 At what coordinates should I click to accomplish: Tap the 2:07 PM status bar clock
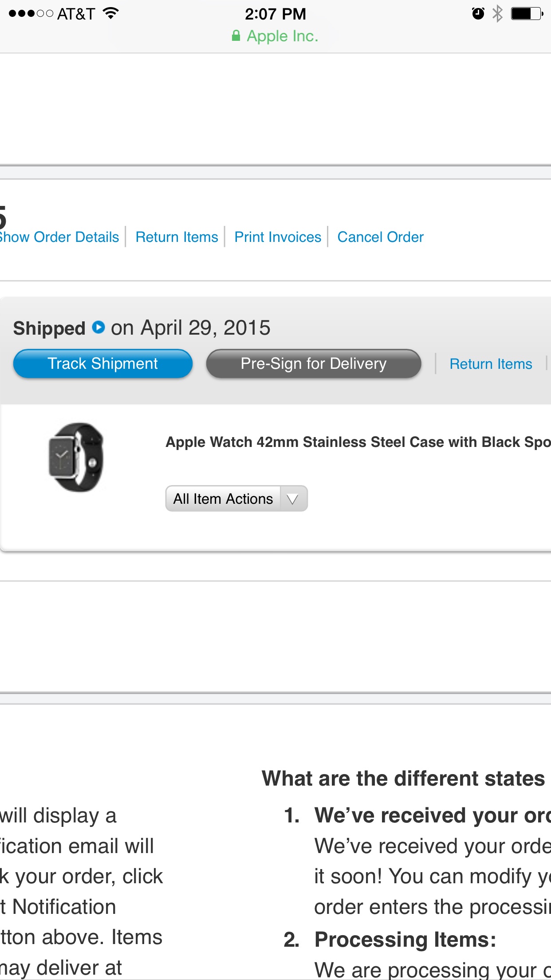point(275,14)
